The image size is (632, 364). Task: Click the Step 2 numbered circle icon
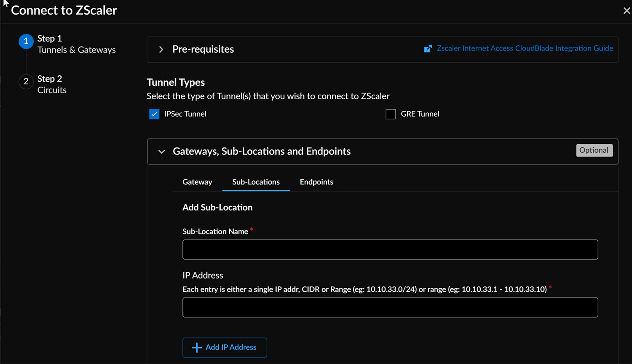26,81
